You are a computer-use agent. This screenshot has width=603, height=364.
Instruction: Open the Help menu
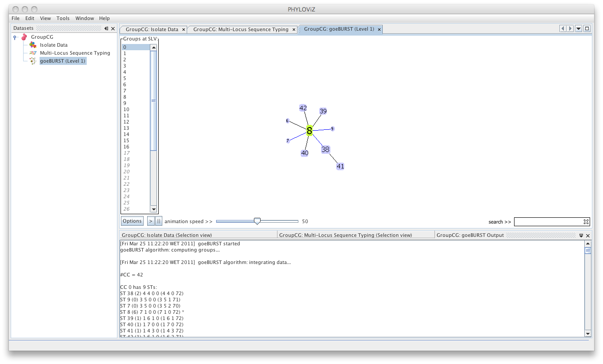105,18
